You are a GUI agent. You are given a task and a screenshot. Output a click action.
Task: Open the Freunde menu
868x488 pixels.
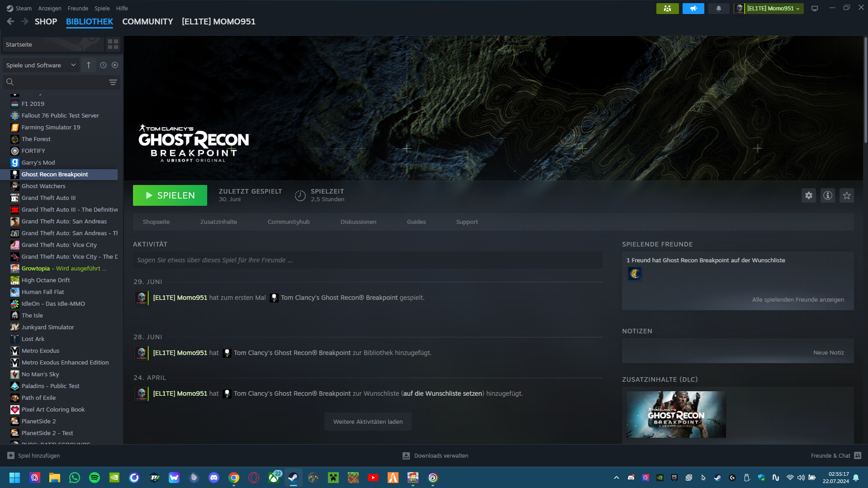pos(78,8)
